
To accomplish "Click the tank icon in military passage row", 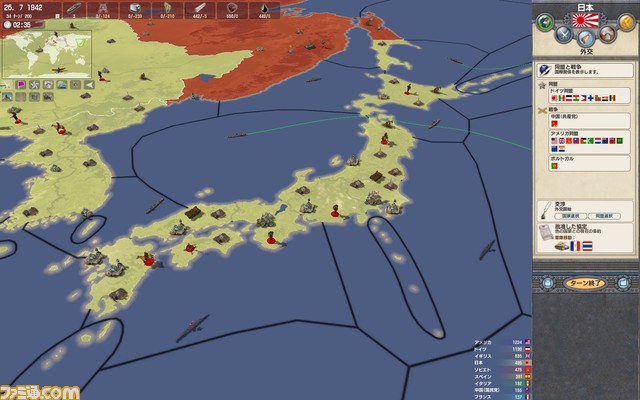I will coord(562,246).
